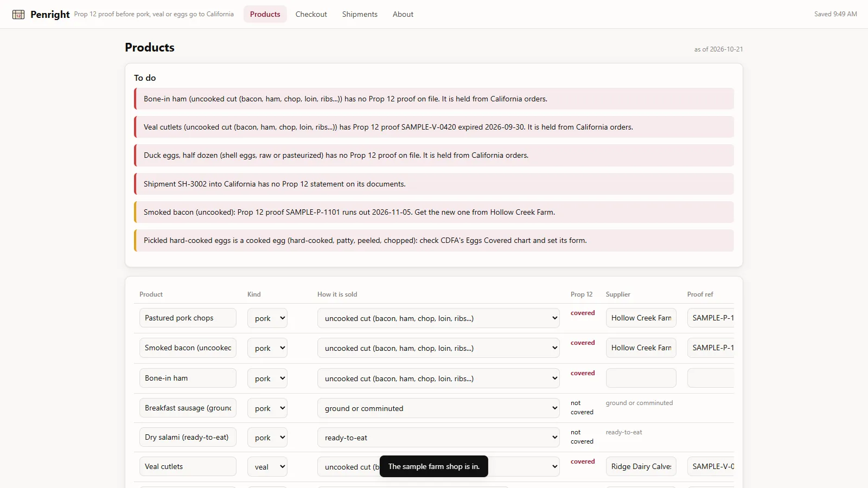Screen dimensions: 868x488
Task: Edit the Dry salami product name
Action: coord(188,437)
